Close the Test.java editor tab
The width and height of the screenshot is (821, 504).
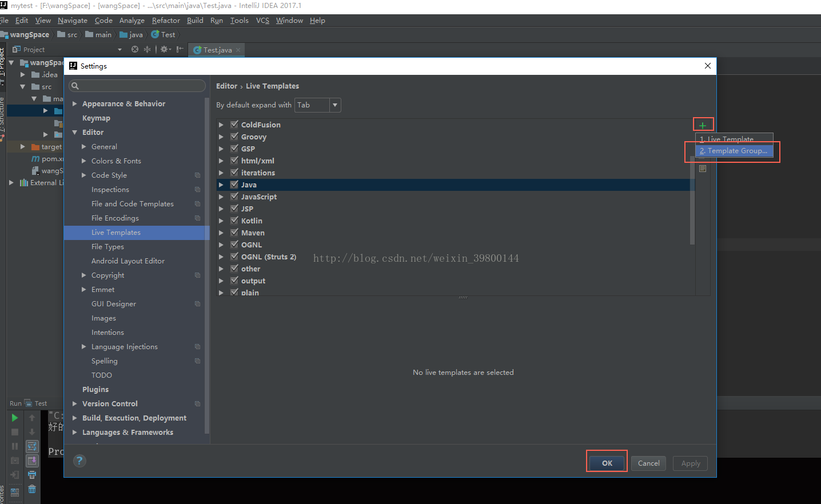pos(238,50)
